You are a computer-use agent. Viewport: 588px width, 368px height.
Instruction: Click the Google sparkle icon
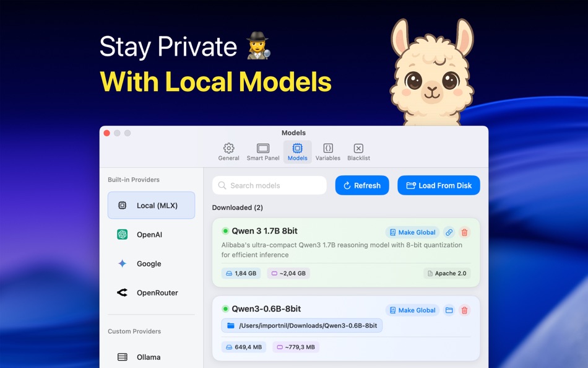123,263
